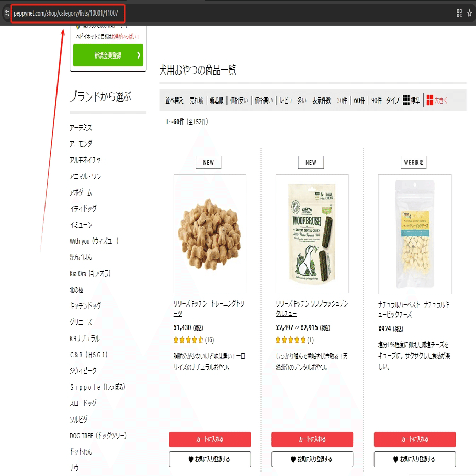
Task: Open brand イティドッグ
Action: pyautogui.click(x=83, y=209)
